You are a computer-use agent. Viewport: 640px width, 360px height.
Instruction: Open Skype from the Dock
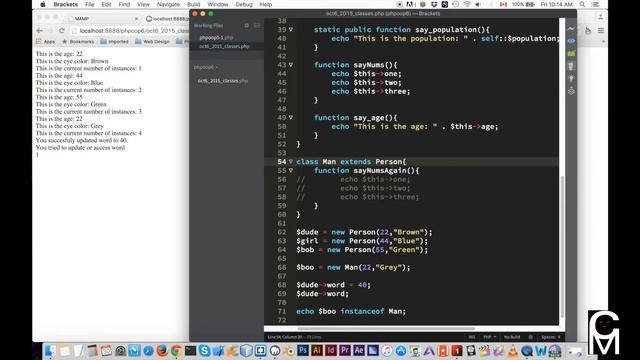pos(204,351)
